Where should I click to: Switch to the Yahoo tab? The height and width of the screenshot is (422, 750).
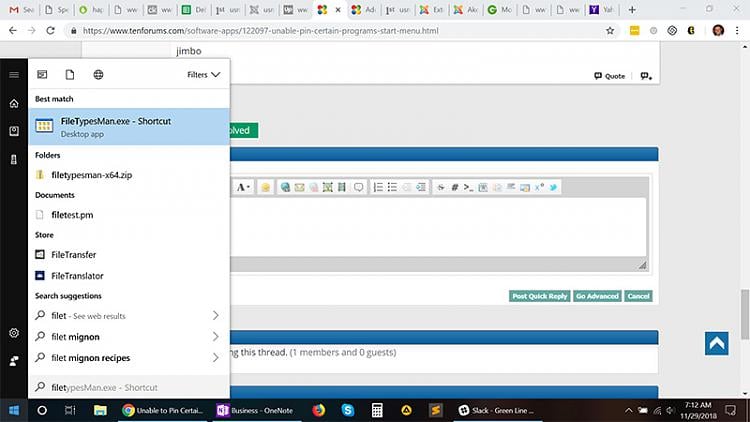tap(601, 10)
